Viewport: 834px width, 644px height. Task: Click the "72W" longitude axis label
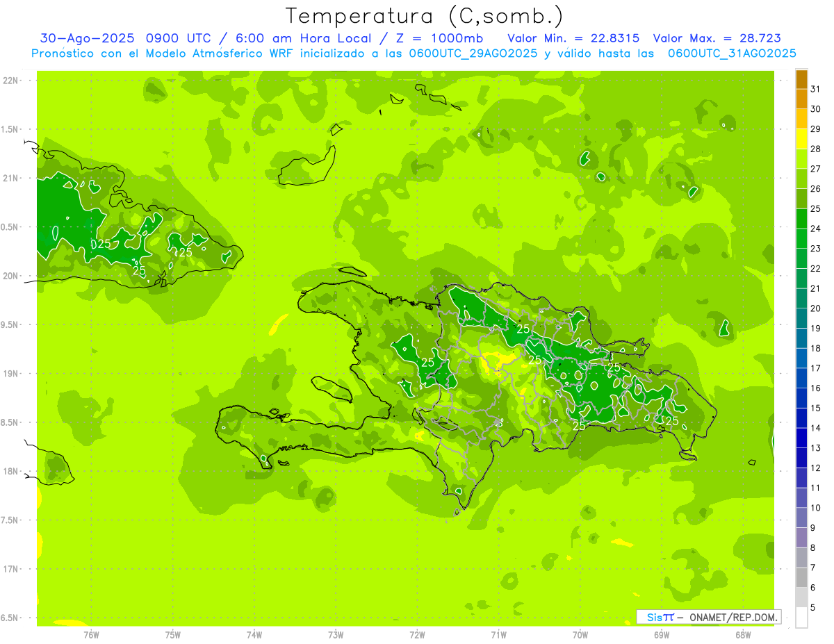417,634
